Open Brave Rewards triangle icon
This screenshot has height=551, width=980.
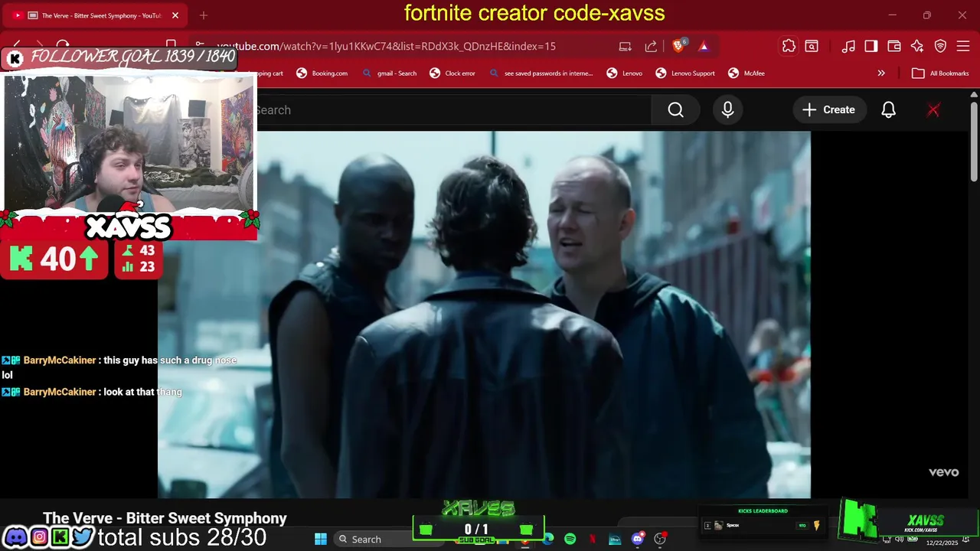click(704, 46)
